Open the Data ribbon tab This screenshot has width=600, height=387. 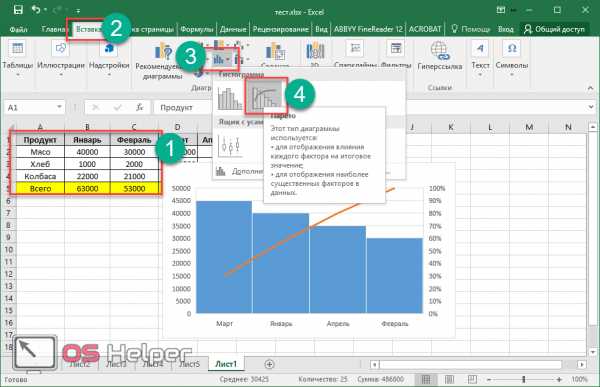click(x=233, y=29)
